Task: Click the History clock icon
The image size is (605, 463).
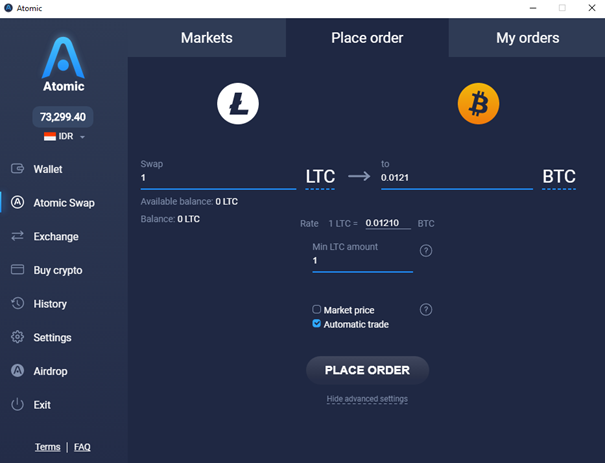Action: click(17, 303)
